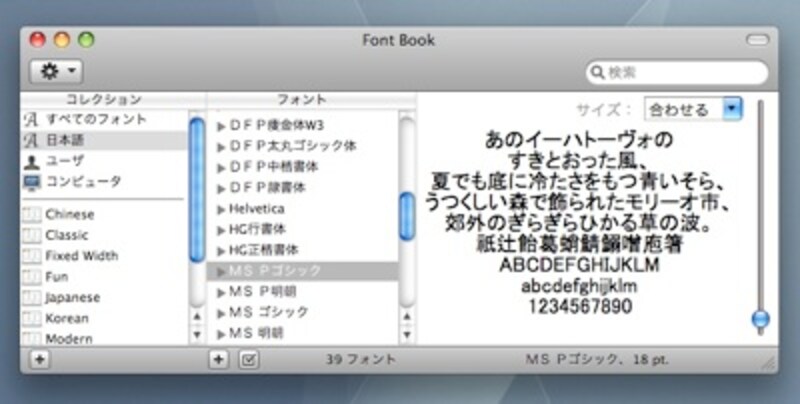Image resolution: width=800 pixels, height=404 pixels.
Task: Click the フォント column header
Action: point(302,99)
